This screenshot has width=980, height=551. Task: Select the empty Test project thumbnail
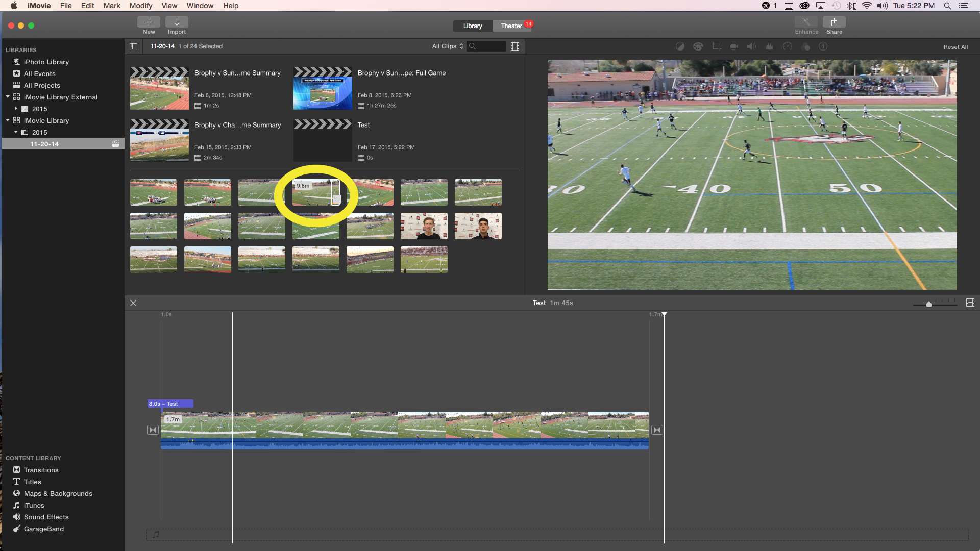pyautogui.click(x=323, y=140)
